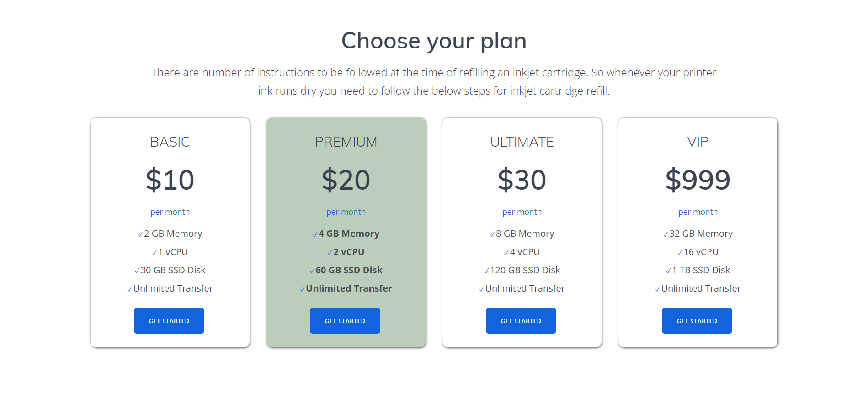The image size is (868, 399).
Task: Click the checkmark next to 8 GB Memory
Action: (492, 234)
